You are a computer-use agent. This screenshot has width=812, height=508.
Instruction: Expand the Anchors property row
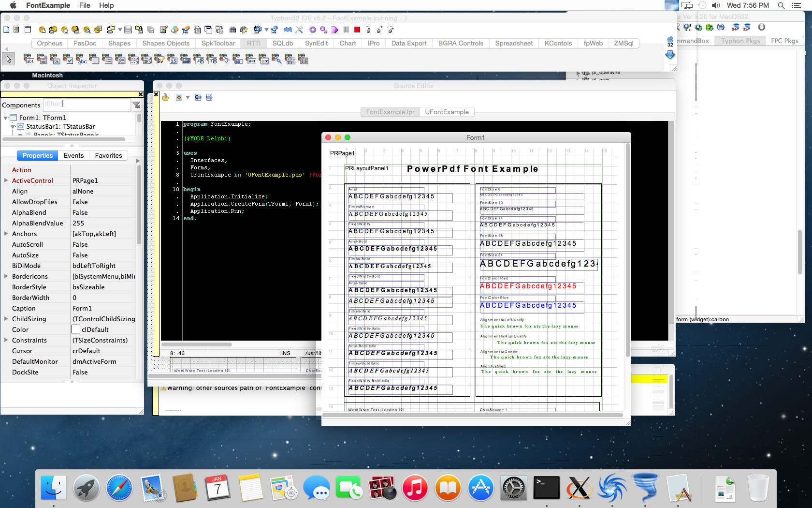pos(6,234)
